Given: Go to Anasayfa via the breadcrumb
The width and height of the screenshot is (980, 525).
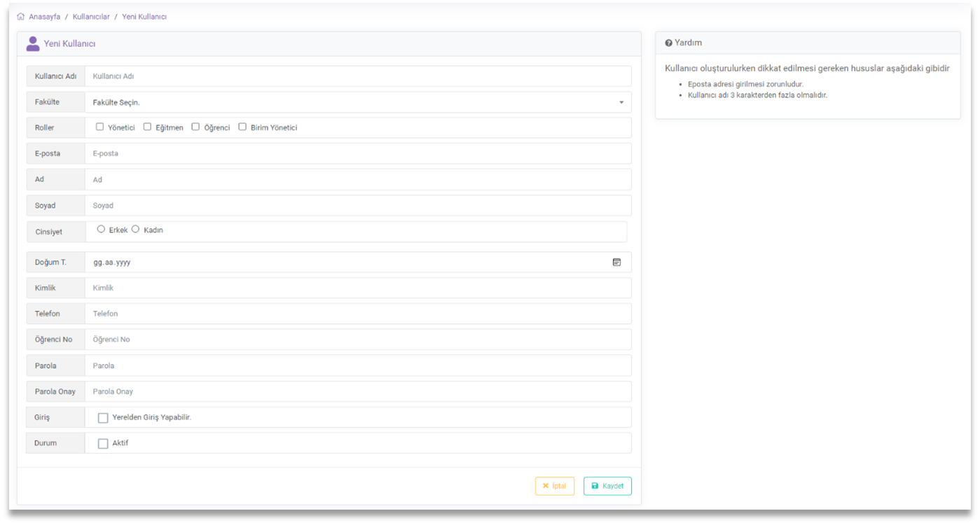Looking at the screenshot, I should pyautogui.click(x=44, y=17).
